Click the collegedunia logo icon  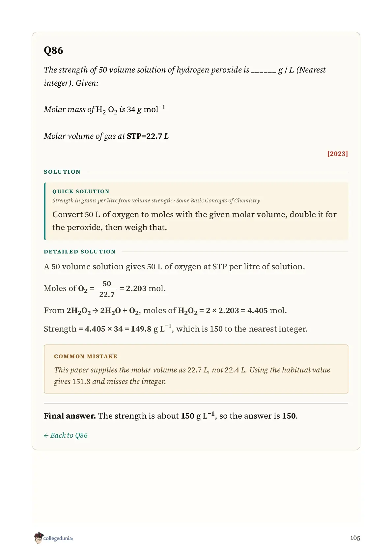coord(39,538)
